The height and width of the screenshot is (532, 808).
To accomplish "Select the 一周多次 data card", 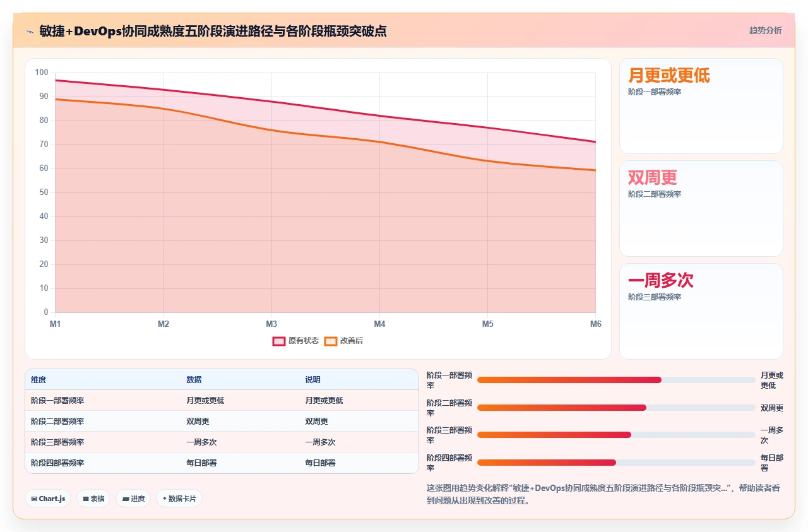I will 701,311.
